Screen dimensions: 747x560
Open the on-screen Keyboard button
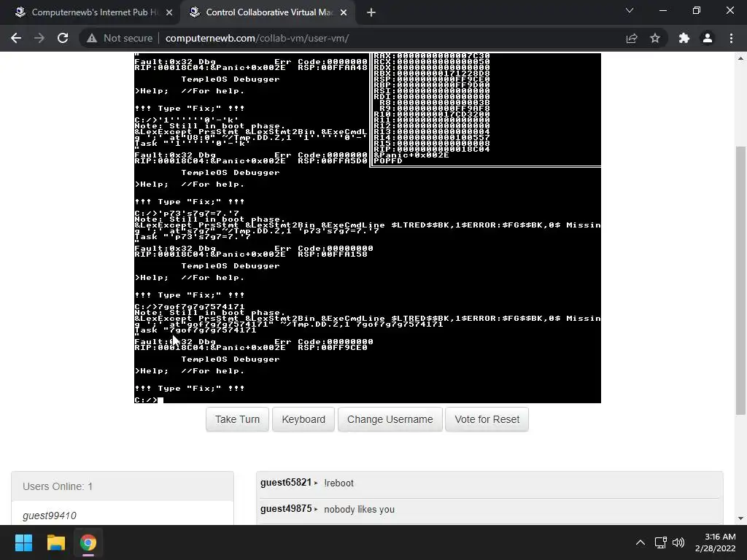click(303, 419)
